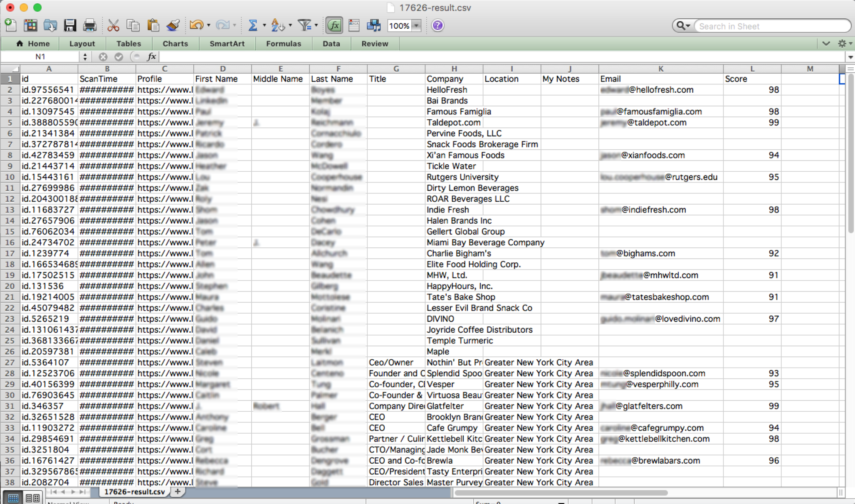This screenshot has width=855, height=504.
Task: Cut the selection with the scissors icon
Action: [x=113, y=25]
